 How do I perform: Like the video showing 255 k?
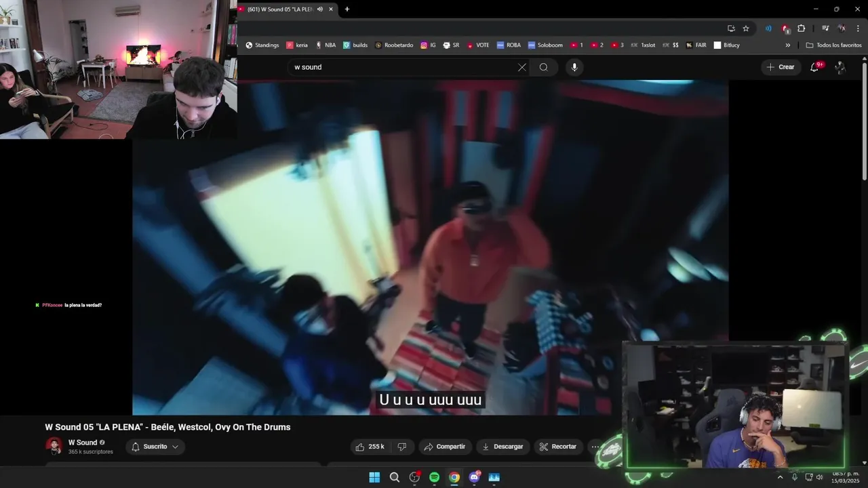(370, 447)
